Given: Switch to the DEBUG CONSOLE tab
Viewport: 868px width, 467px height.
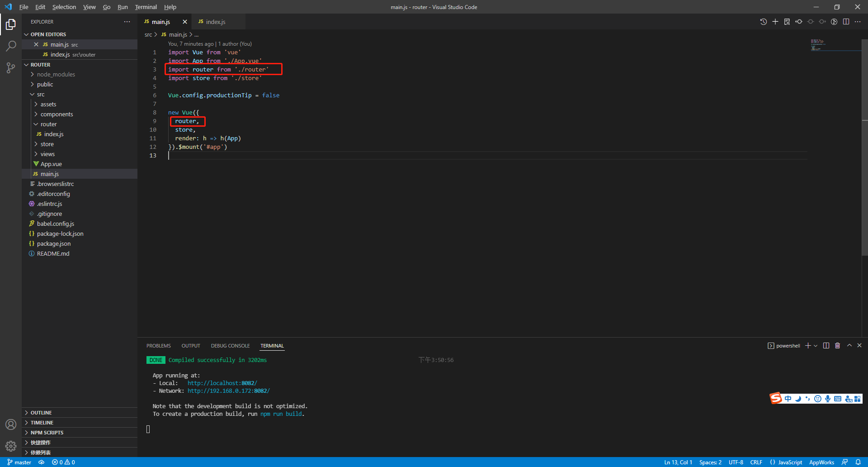Looking at the screenshot, I should coord(230,346).
